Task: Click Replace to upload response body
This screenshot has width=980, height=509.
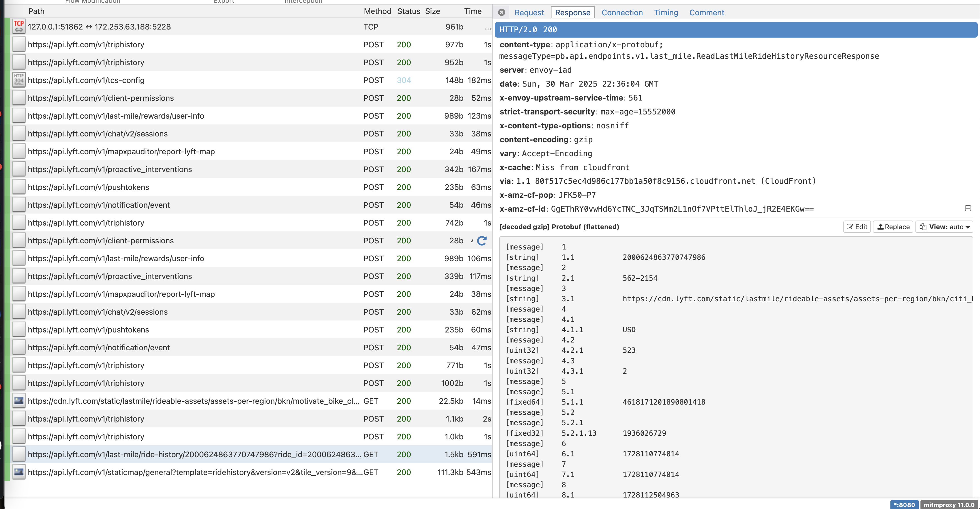Action: click(x=893, y=227)
